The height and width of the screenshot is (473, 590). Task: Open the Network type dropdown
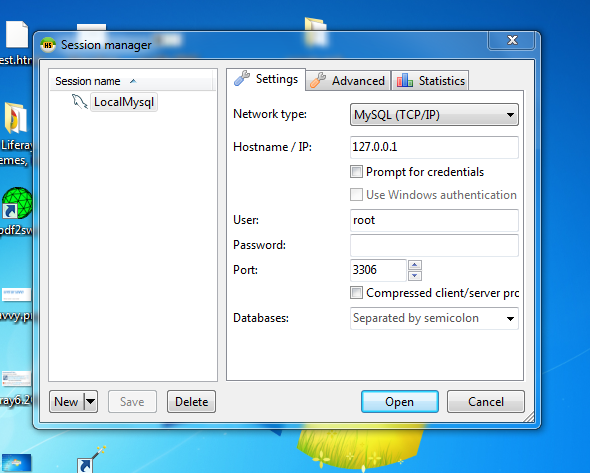point(434,114)
